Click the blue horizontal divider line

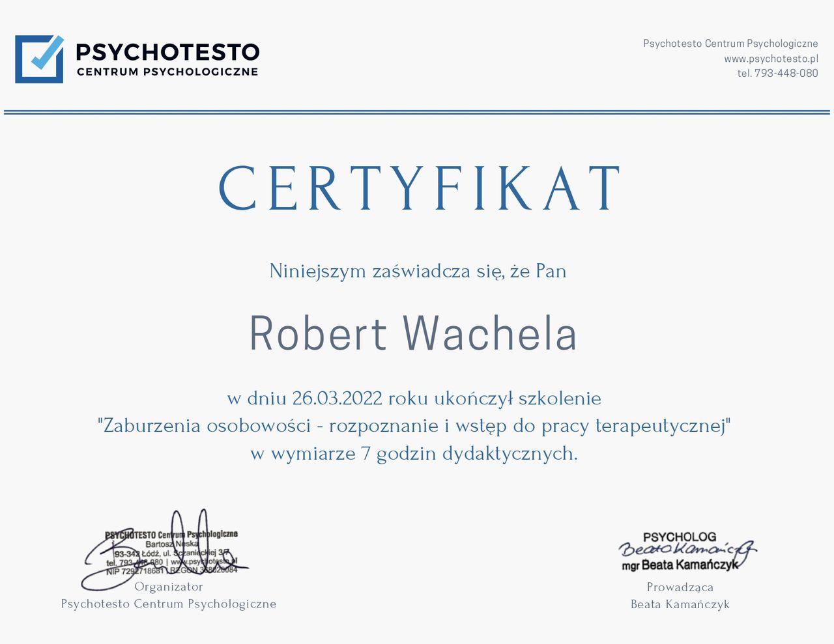tap(417, 112)
